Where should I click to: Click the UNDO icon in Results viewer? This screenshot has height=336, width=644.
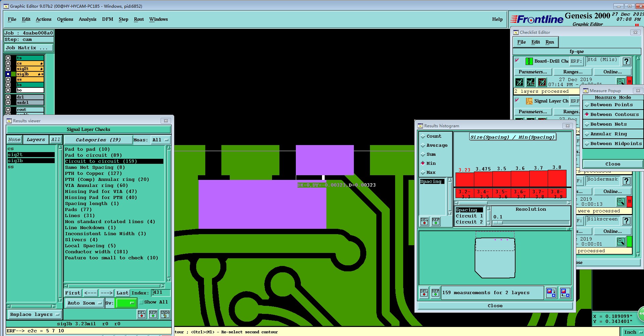[165, 314]
